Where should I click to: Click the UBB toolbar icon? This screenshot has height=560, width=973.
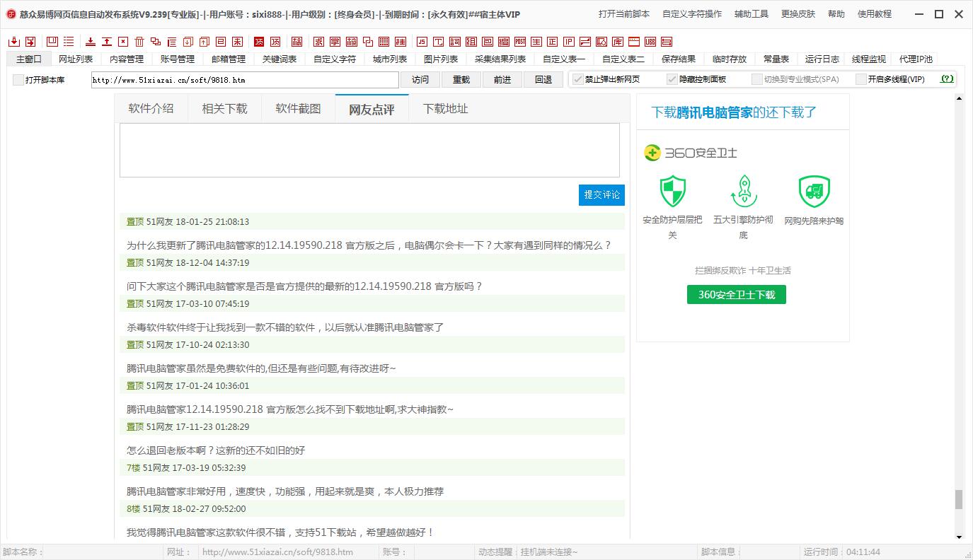[x=650, y=42]
